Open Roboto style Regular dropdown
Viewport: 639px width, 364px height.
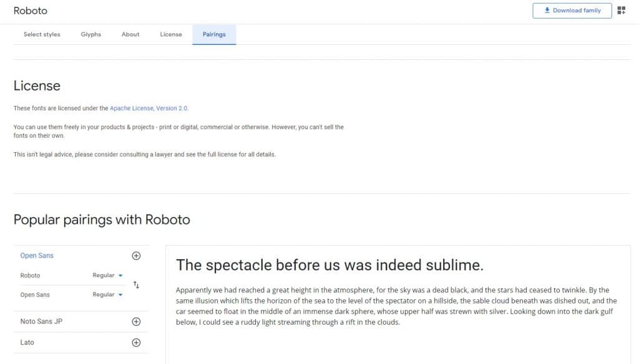tap(107, 275)
